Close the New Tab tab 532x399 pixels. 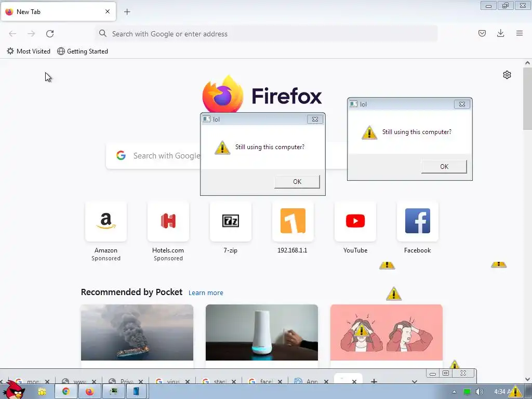pos(108,11)
